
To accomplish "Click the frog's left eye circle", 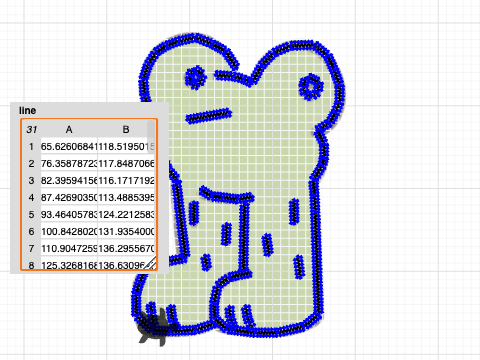I will pyautogui.click(x=196, y=77).
